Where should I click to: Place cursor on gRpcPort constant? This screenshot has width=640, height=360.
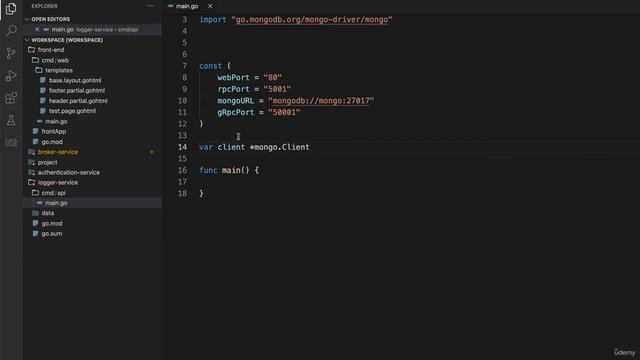click(x=236, y=112)
